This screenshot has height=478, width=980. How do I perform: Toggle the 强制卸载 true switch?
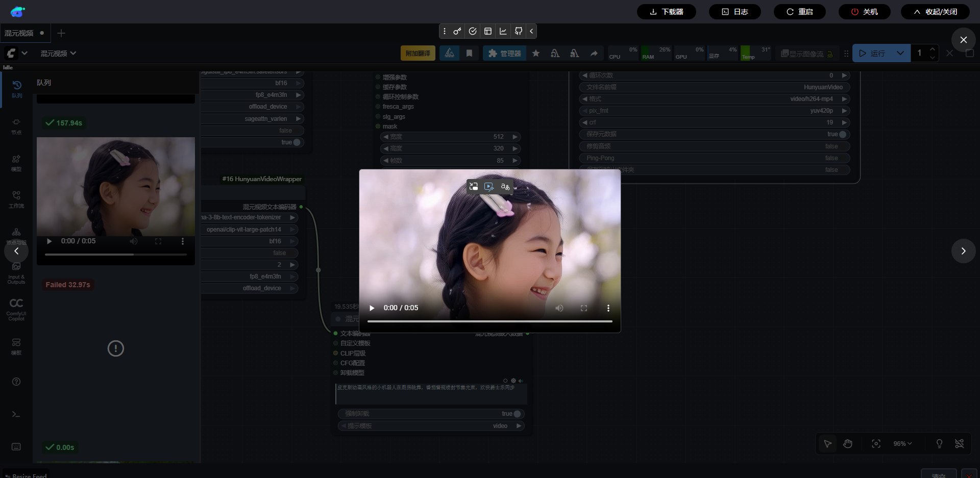[x=431, y=414]
